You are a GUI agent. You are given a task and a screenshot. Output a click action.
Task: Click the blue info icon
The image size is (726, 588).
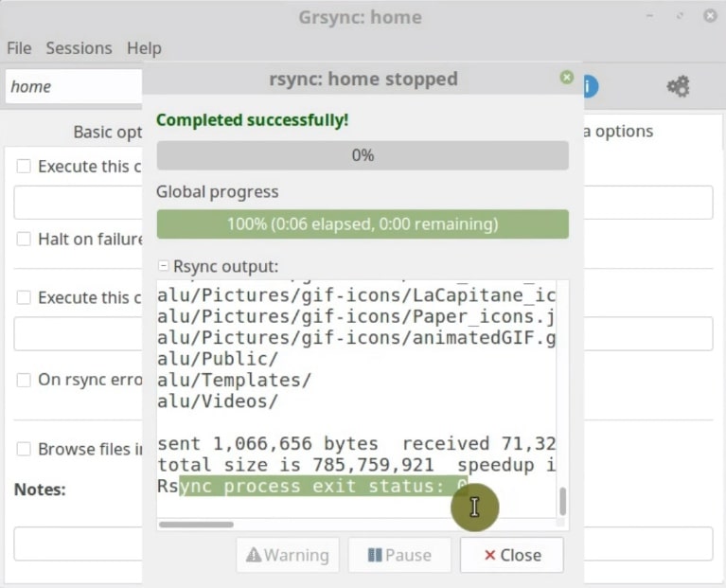(591, 86)
